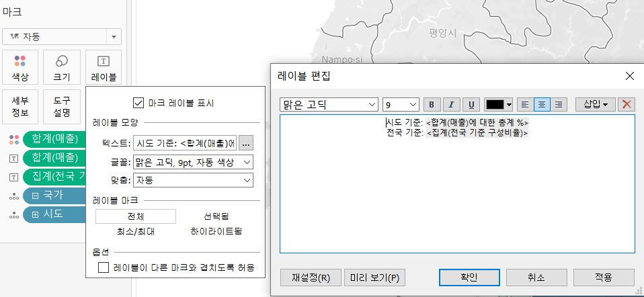Close the 레이블 편집 dialog
Screen dimensions: 644x297
630,76
